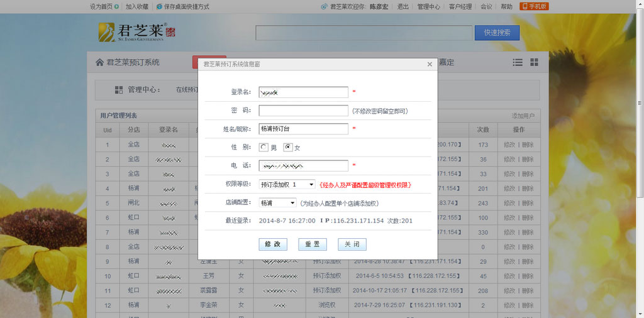Screen dimensions: 644x318
Task: Click the 君芝莱预订系统 title text
Action: (133, 63)
